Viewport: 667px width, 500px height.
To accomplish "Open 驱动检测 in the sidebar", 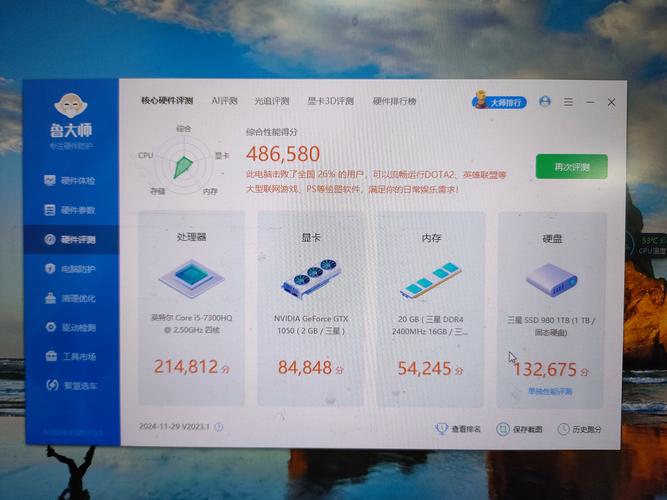I will [x=70, y=327].
